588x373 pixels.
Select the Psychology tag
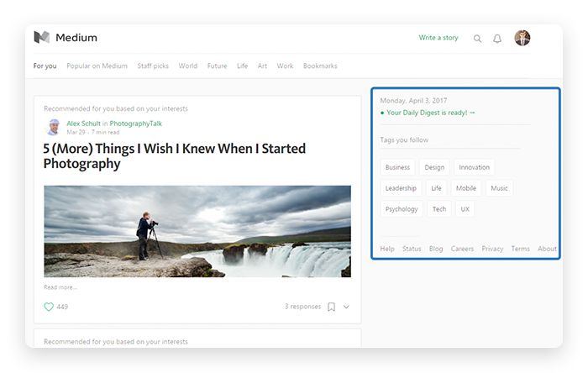pos(402,209)
